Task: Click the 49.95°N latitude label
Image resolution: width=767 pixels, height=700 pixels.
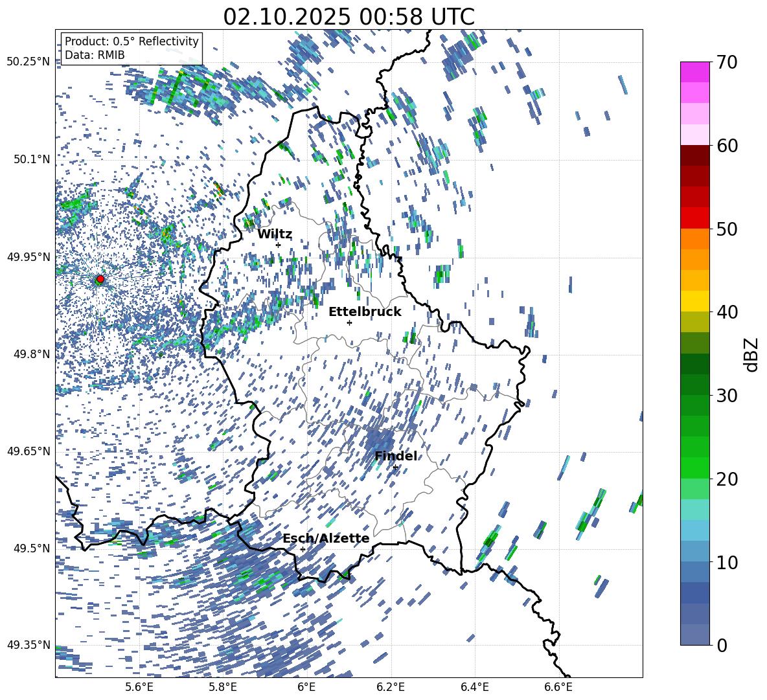Action: [x=29, y=256]
